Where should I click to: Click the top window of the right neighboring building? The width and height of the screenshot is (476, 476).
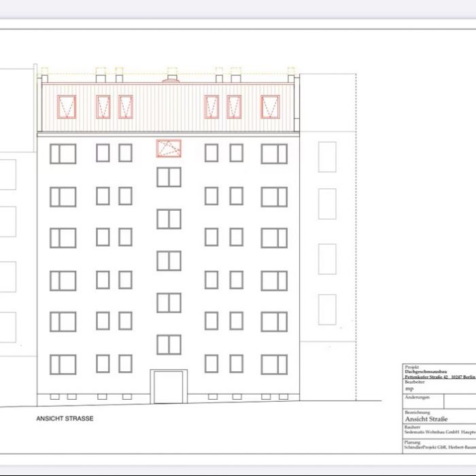tap(327, 157)
